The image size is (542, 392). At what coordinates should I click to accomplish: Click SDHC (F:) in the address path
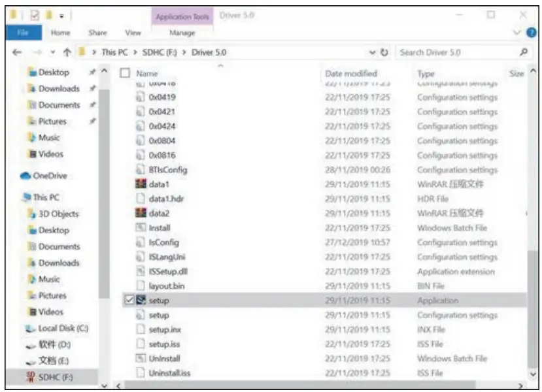(x=160, y=52)
